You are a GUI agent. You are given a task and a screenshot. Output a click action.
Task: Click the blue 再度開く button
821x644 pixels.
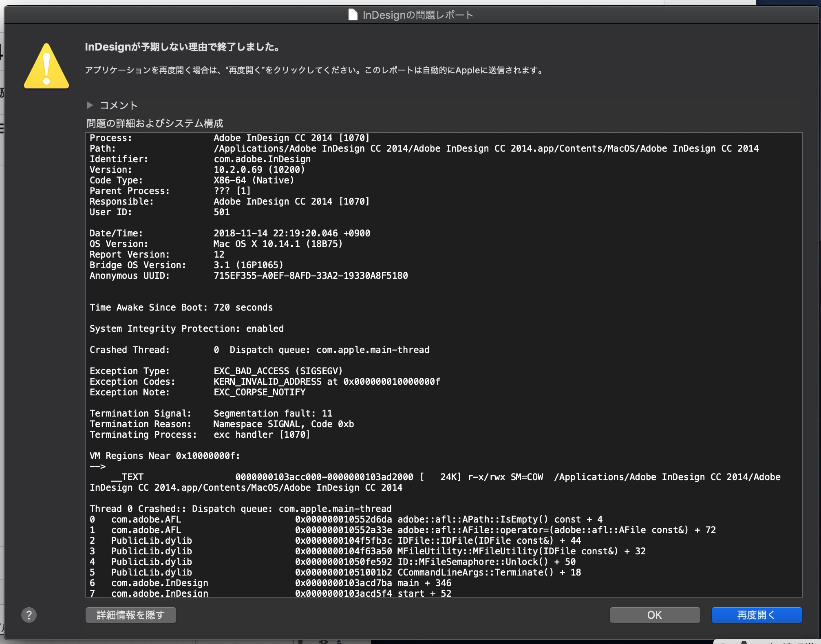(x=757, y=615)
